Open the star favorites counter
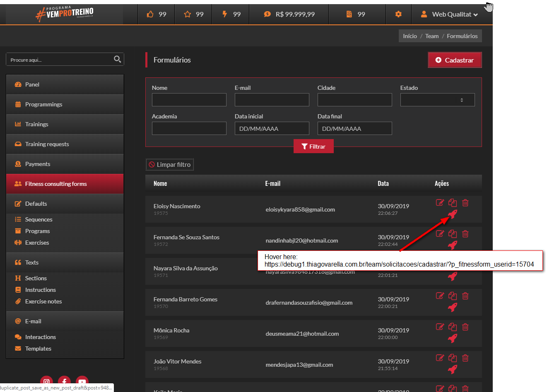Screen dimensions: 547x392 pos(193,14)
